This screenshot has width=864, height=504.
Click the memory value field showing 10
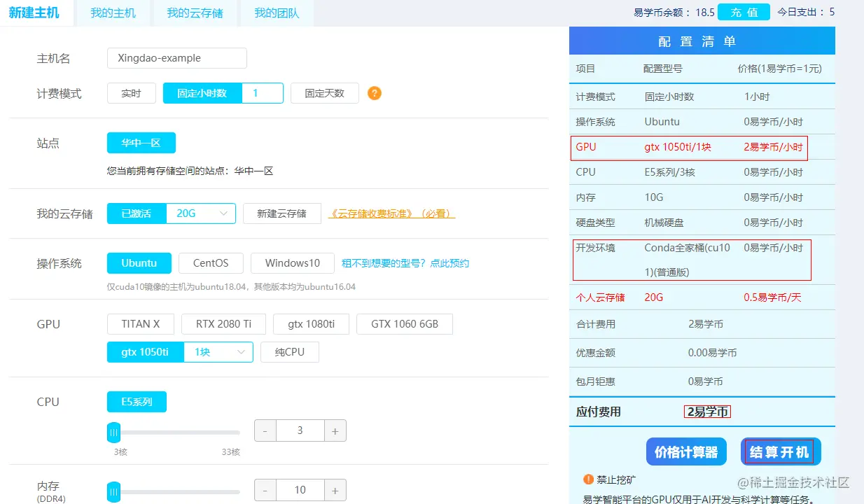click(x=300, y=490)
